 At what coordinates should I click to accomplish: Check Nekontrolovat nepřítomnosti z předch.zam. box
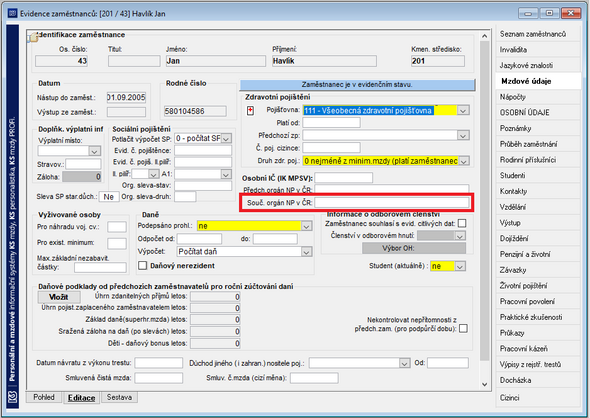click(x=464, y=328)
